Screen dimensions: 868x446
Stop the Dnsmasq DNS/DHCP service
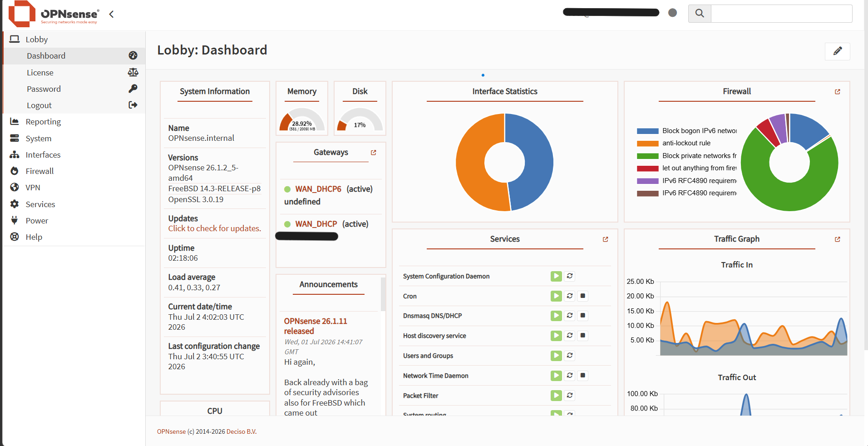click(x=583, y=316)
